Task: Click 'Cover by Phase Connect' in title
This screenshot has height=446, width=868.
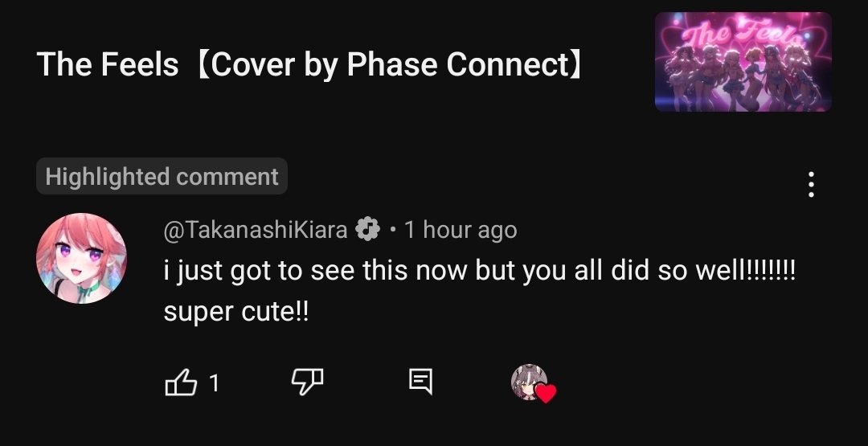Action: [390, 65]
